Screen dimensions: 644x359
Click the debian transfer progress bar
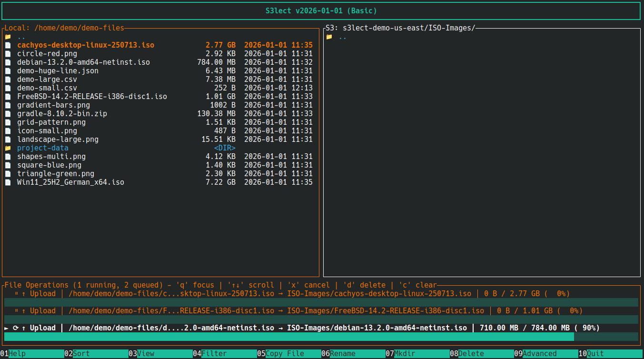tap(286, 336)
